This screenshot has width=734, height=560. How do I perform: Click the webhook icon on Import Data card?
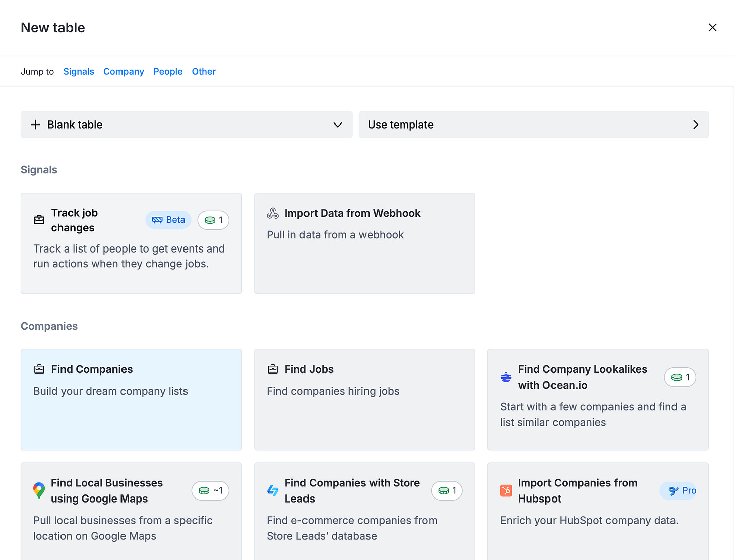(x=273, y=213)
